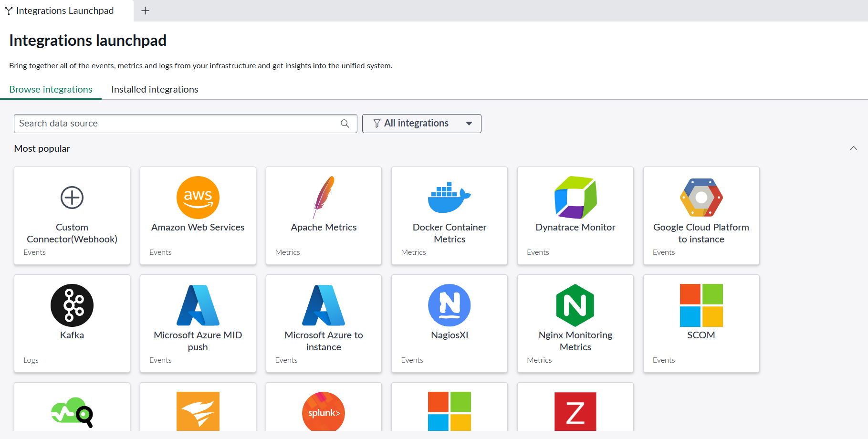Screen dimensions: 868x439
Task: Open the red Z Zabbix icon
Action: [x=575, y=411]
